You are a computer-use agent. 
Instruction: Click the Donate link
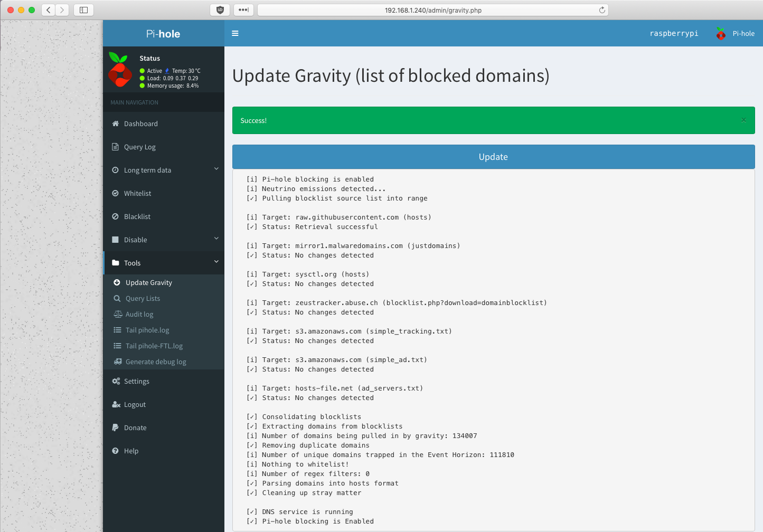click(x=164, y=427)
